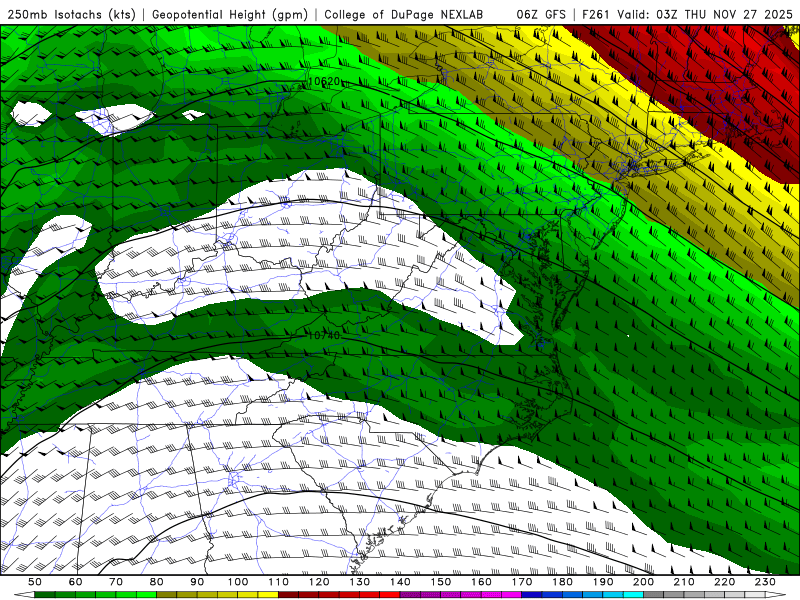Select the "06Z GFS" model run text
This screenshot has width=800, height=600.
click(541, 14)
